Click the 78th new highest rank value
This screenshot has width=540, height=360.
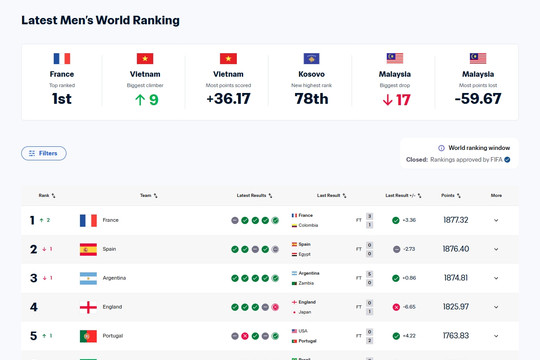click(x=311, y=99)
